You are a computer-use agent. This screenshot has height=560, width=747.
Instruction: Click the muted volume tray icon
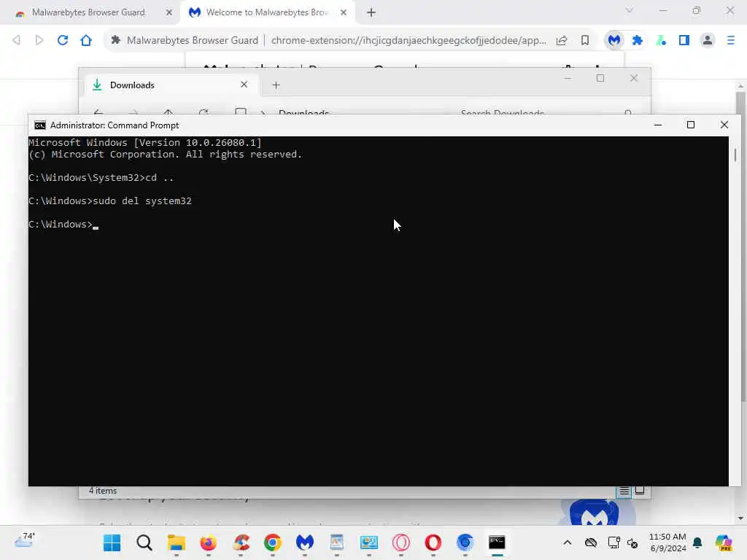(632, 542)
